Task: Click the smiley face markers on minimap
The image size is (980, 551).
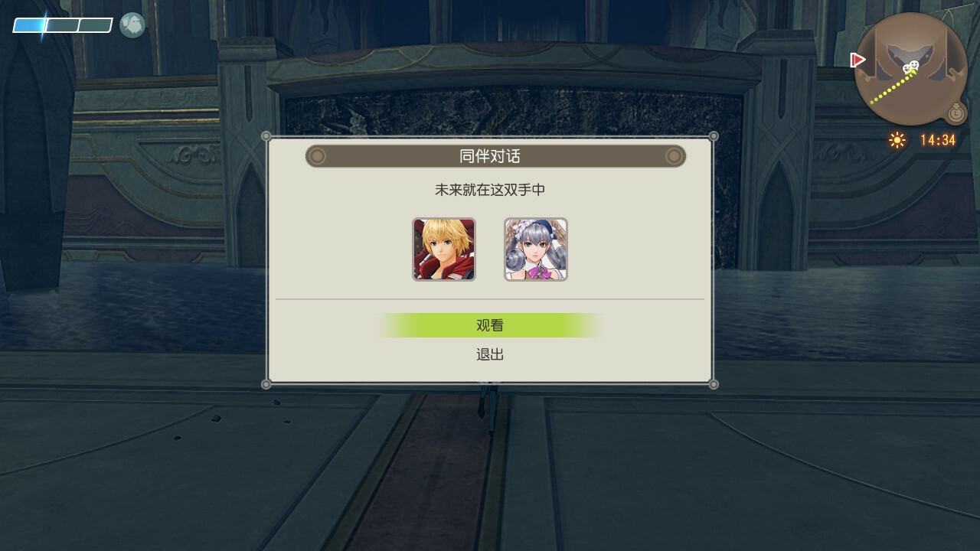Action: click(910, 69)
